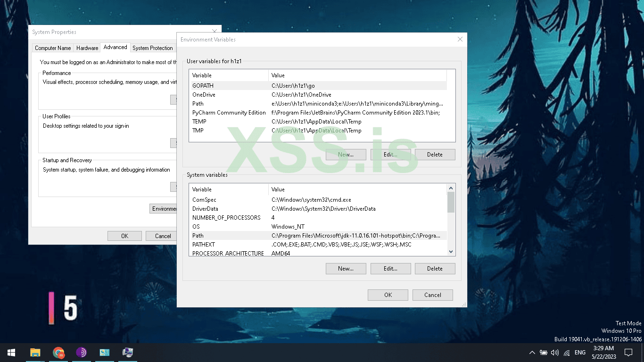Screen dimensions: 644x362
Task: Open the Wi-Fi network tray icon
Action: 567,353
